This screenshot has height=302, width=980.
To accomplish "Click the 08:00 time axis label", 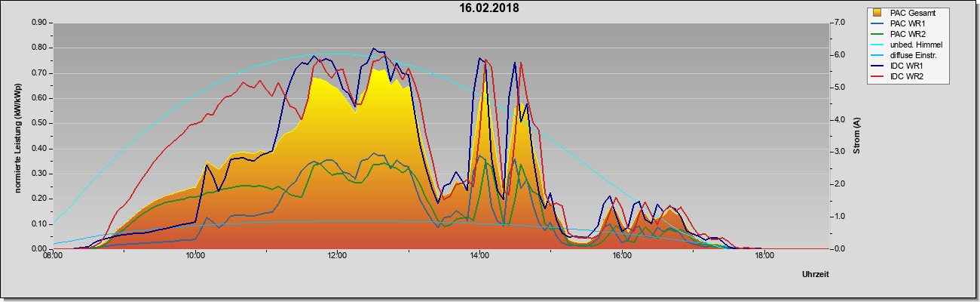I will tap(52, 255).
